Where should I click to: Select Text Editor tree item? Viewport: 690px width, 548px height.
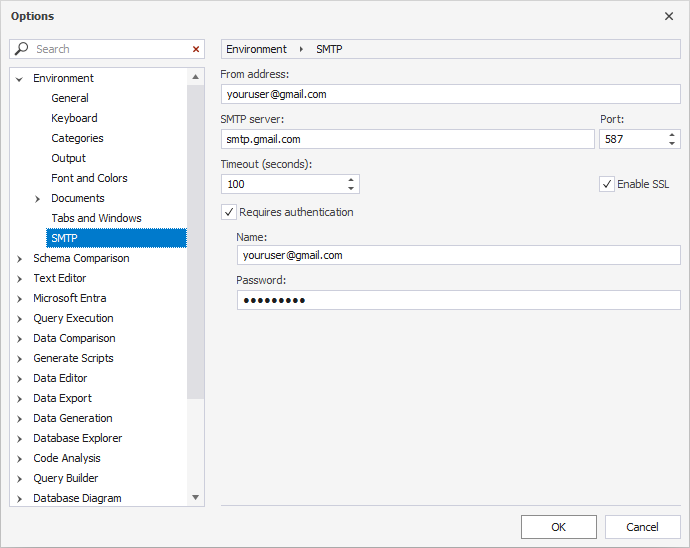[x=60, y=278]
